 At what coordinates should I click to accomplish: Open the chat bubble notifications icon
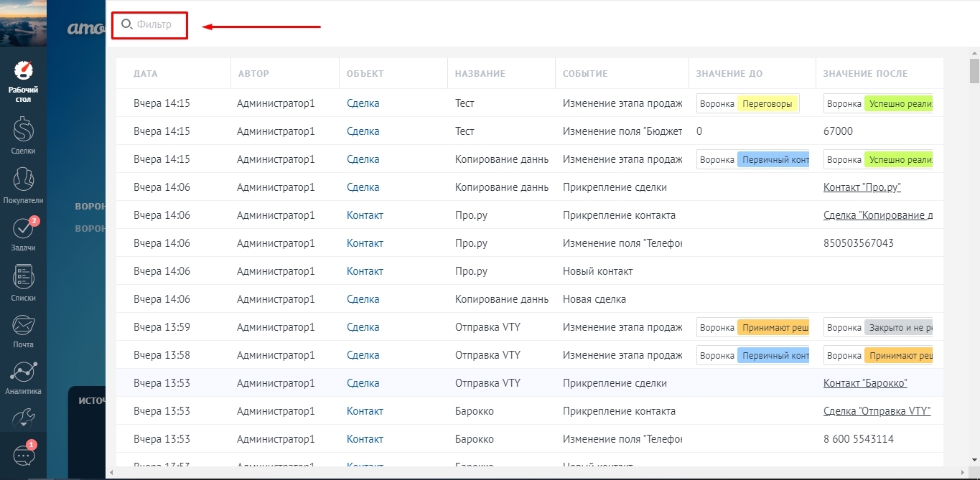click(24, 455)
